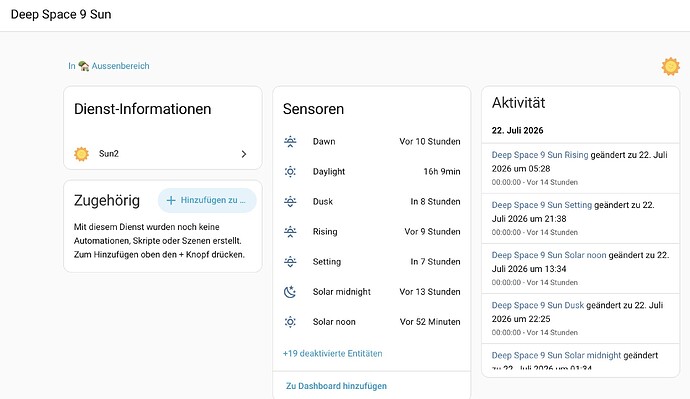Click the Dusk sensor icon
This screenshot has height=399, width=690.
(x=290, y=201)
